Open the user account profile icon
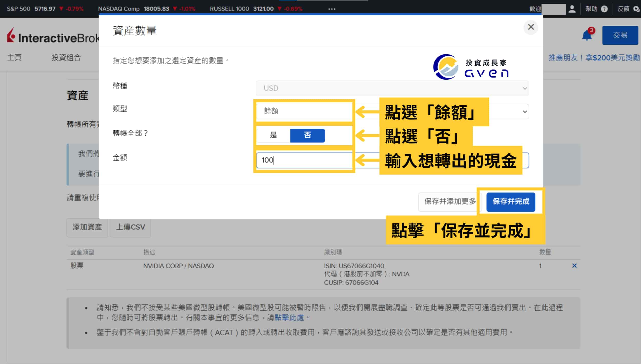The width and height of the screenshot is (641, 364). [x=572, y=9]
